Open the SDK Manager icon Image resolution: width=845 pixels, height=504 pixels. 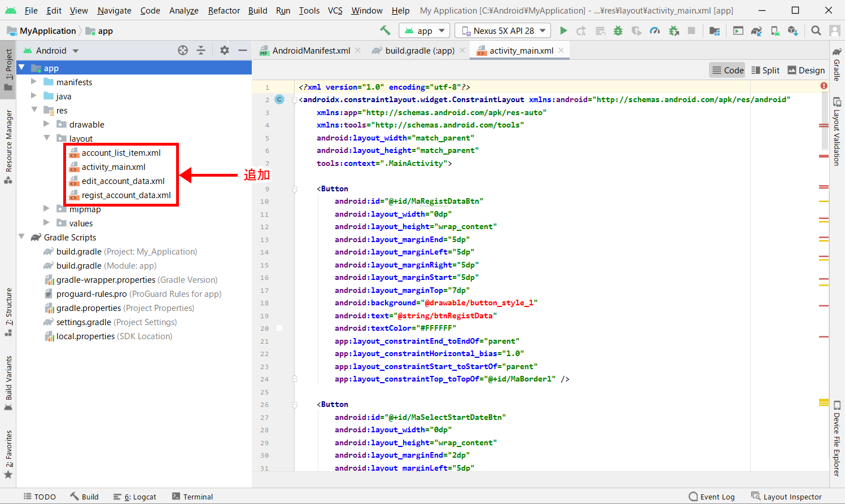click(x=793, y=30)
